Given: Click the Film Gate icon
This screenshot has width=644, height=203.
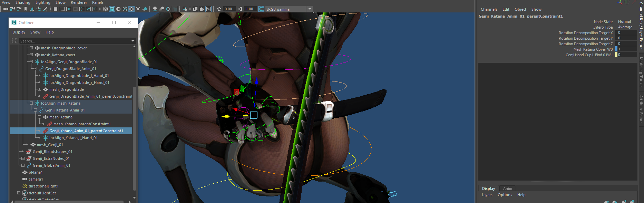Looking at the screenshot, I should 62,9.
